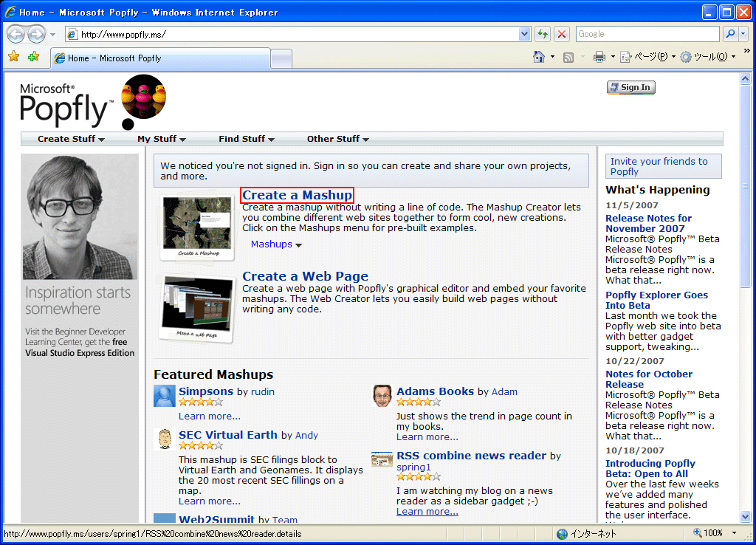Expand the Home icon dropdown arrow
This screenshot has width=756, height=545.
tap(552, 57)
